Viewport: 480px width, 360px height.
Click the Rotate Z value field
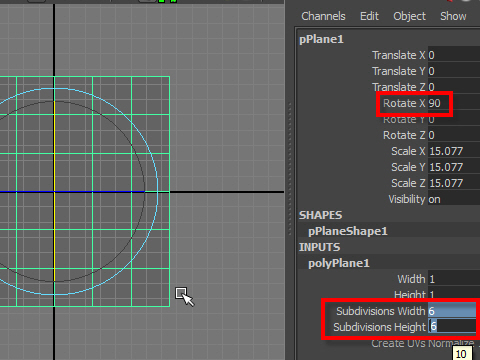454,135
